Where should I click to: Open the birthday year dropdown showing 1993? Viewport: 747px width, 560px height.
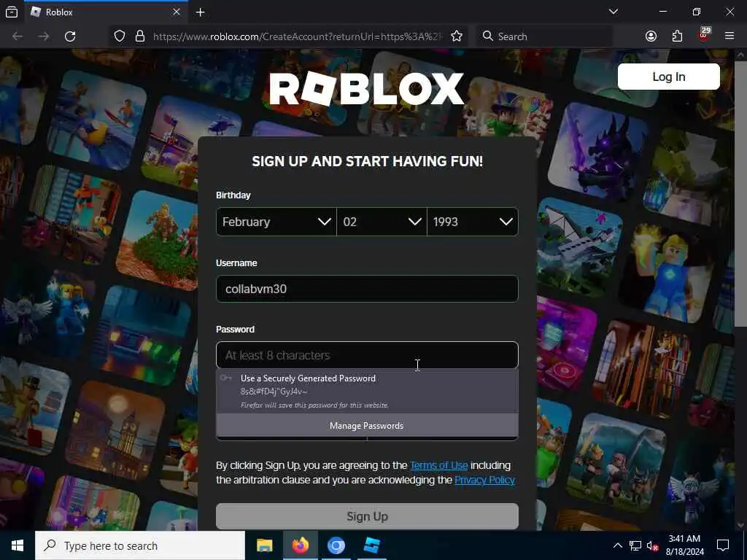click(473, 222)
